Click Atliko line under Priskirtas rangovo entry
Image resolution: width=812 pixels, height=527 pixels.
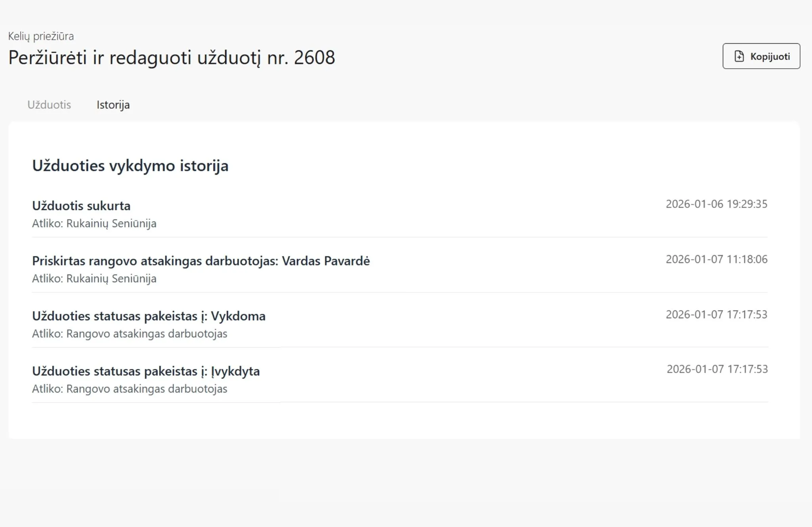coord(94,279)
